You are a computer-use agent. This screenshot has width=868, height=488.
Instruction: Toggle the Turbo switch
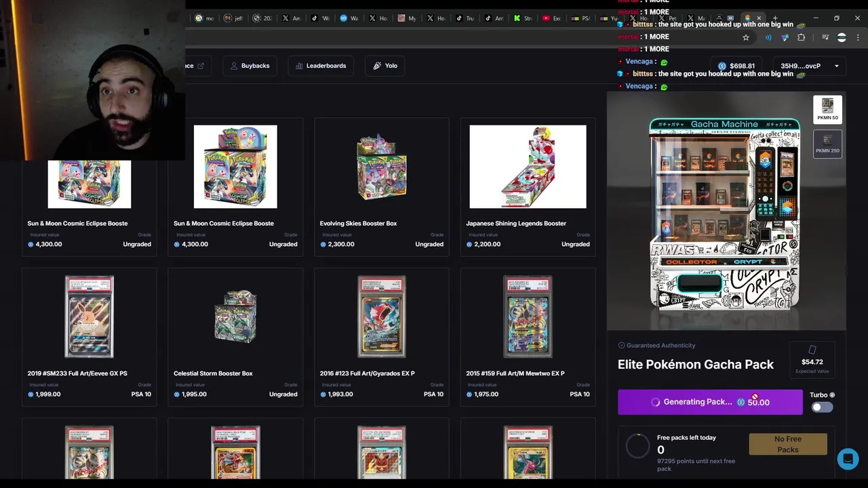pyautogui.click(x=822, y=407)
